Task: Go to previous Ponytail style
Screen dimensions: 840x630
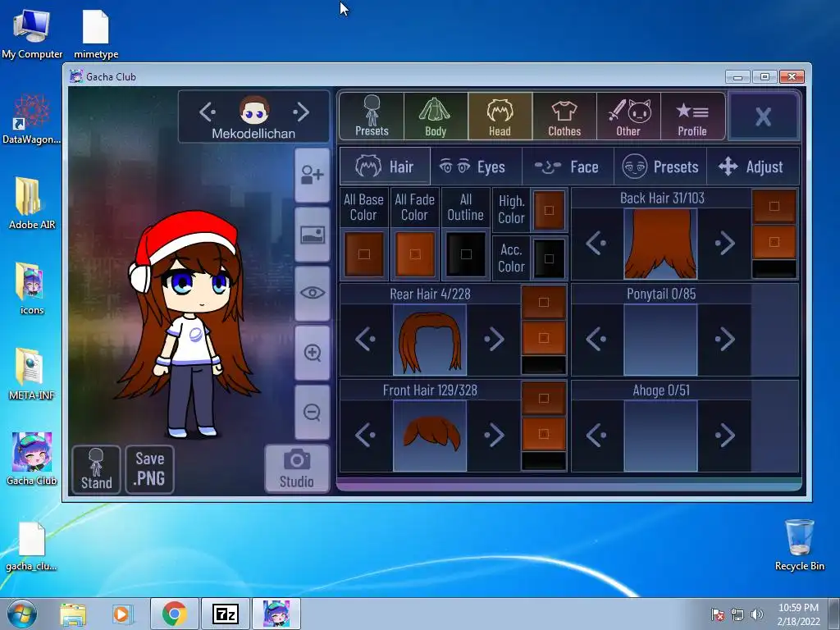Action: (596, 339)
